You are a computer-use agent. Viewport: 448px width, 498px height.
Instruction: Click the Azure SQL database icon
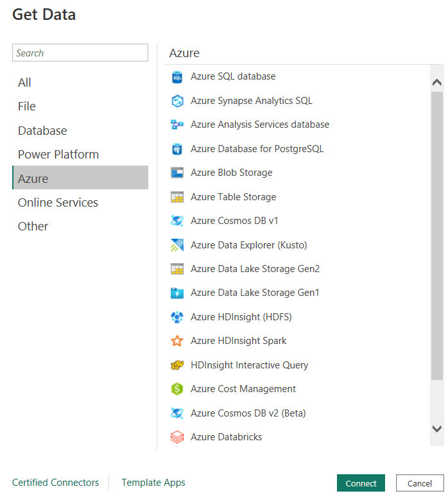pos(177,77)
